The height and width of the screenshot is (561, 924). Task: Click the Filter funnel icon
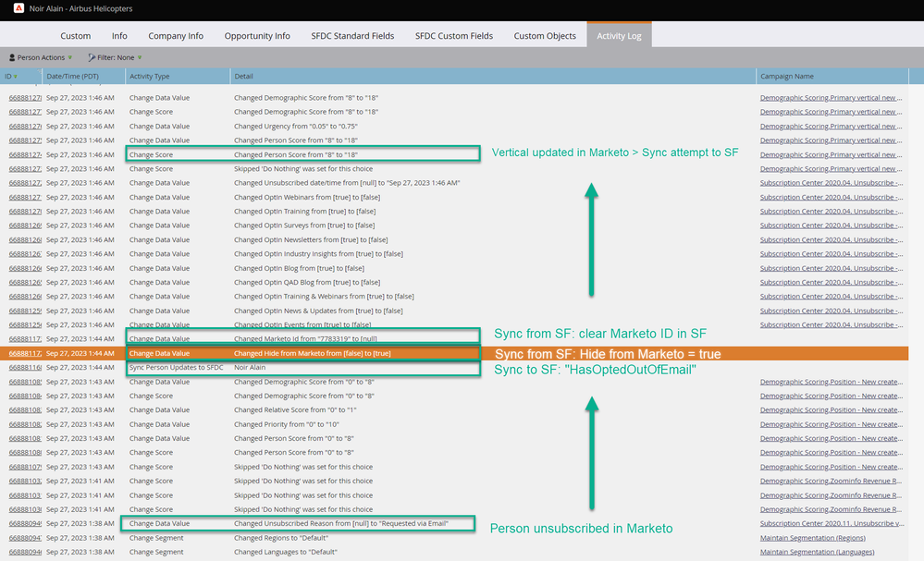(x=92, y=57)
